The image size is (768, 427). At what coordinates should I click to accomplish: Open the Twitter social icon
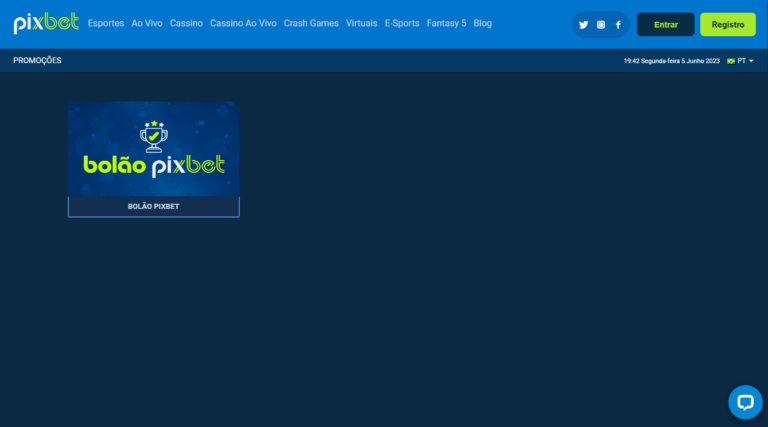pyautogui.click(x=583, y=24)
